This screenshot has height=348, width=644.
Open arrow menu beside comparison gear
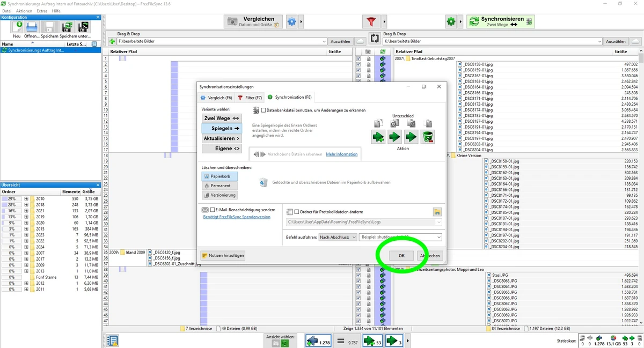[x=302, y=21]
